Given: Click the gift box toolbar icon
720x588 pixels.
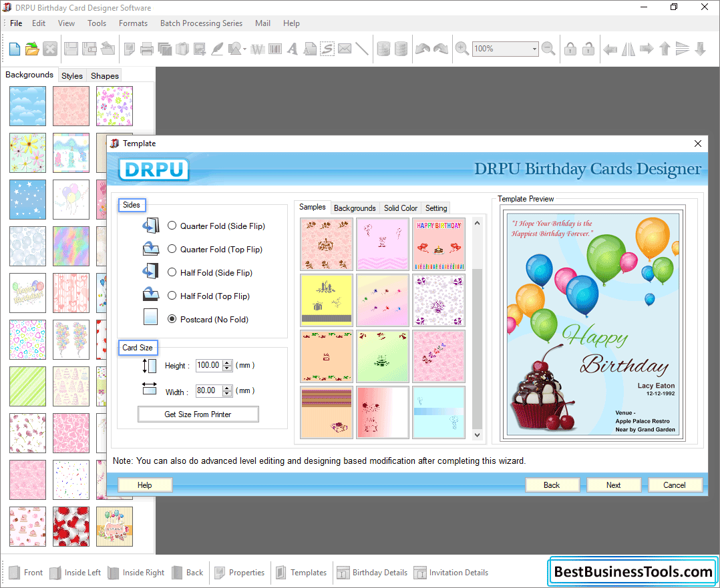Looking at the screenshot, I should pyautogui.click(x=182, y=49).
